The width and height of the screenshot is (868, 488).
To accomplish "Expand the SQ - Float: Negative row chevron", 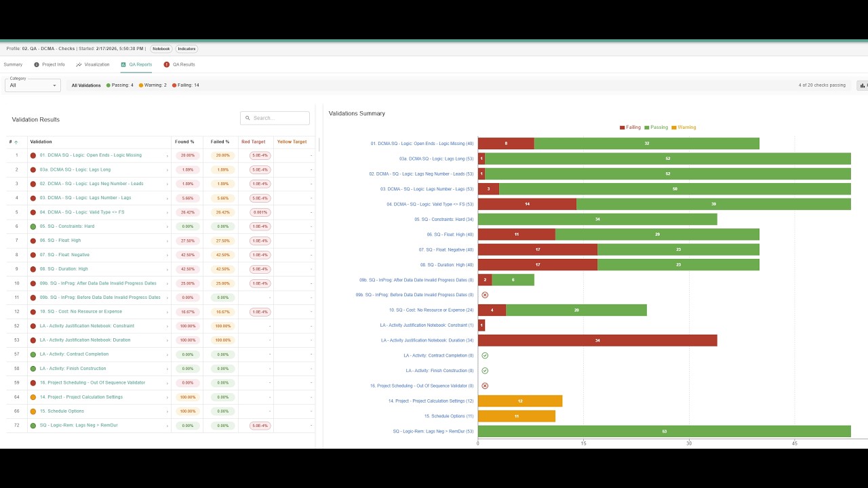I will point(167,256).
